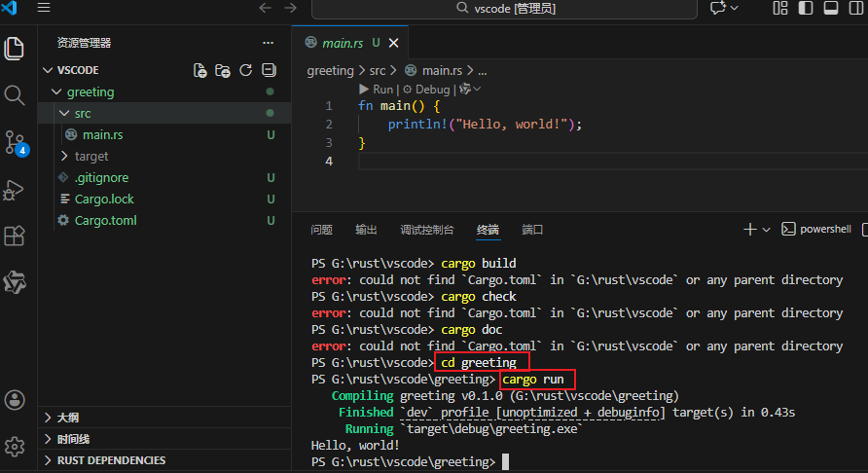Image resolution: width=868 pixels, height=473 pixels.
Task: Open Source Control view with badge
Action: (x=15, y=143)
